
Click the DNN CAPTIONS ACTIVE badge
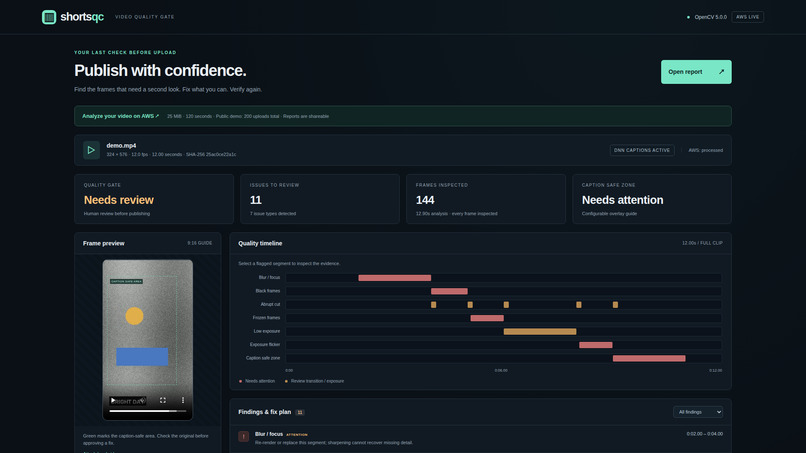click(642, 150)
